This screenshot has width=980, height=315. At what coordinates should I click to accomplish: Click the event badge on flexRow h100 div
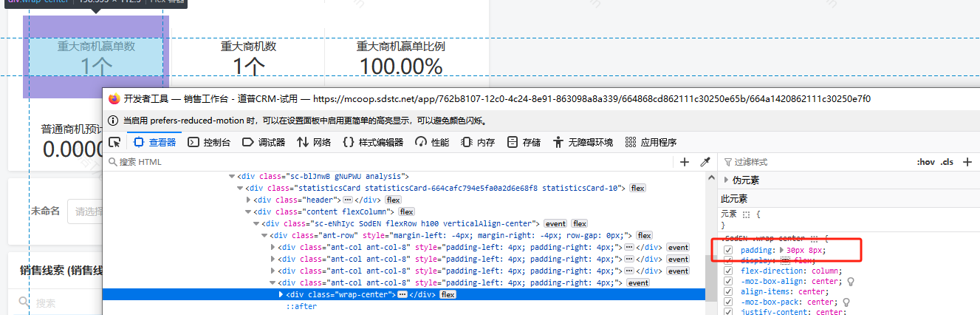point(555,223)
